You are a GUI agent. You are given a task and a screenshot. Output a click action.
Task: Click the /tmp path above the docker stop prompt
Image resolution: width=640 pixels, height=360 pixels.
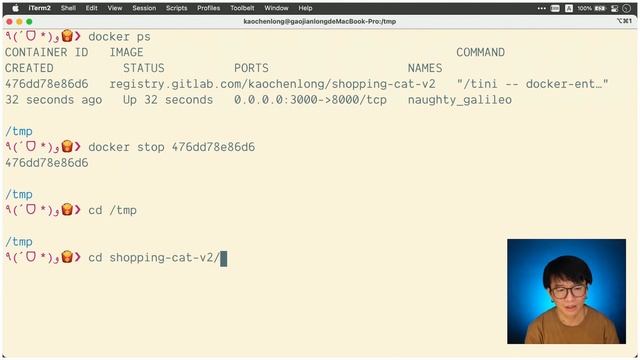click(19, 131)
